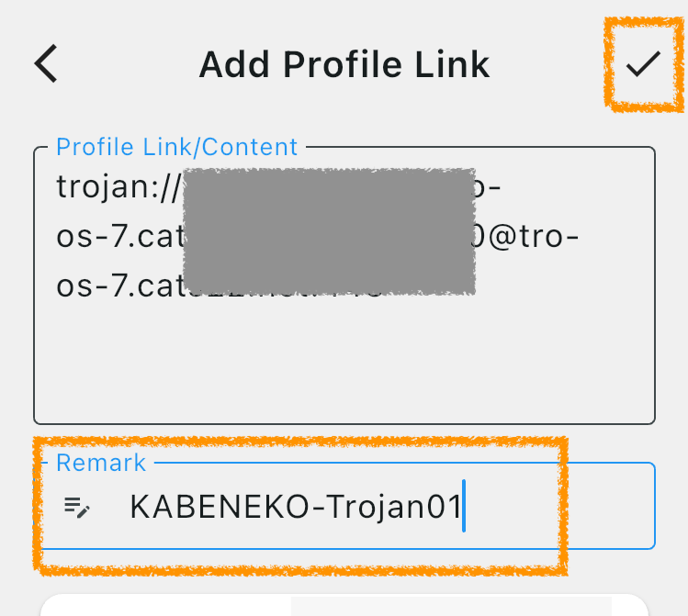This screenshot has height=616, width=688.
Task: Tap the white card below Remark
Action: 344,606
